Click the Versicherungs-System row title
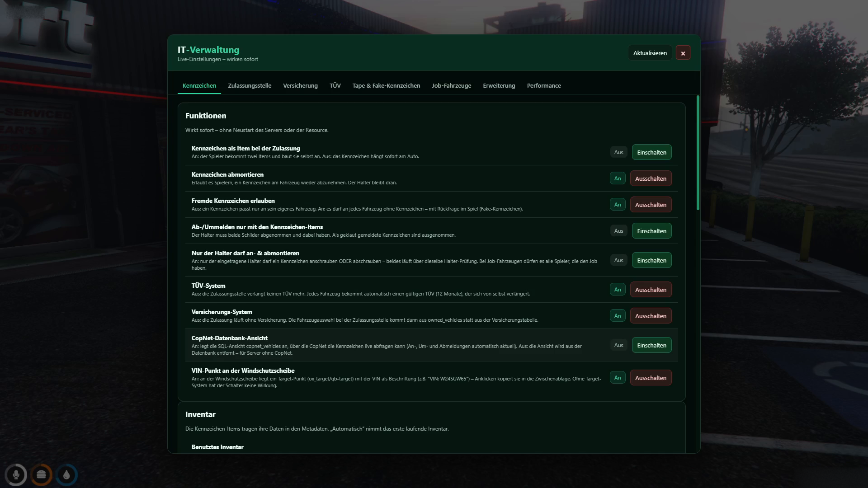This screenshot has width=868, height=488. [x=222, y=312]
